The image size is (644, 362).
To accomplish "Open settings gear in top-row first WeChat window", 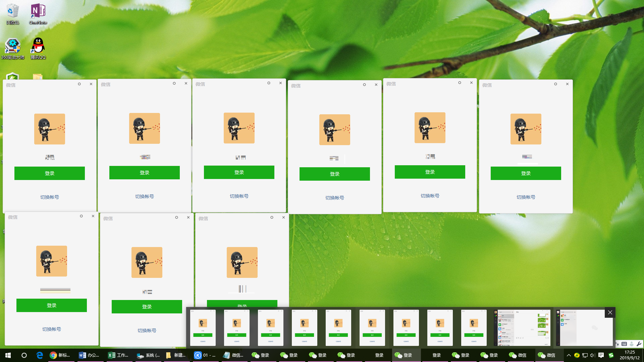I will pyautogui.click(x=79, y=84).
